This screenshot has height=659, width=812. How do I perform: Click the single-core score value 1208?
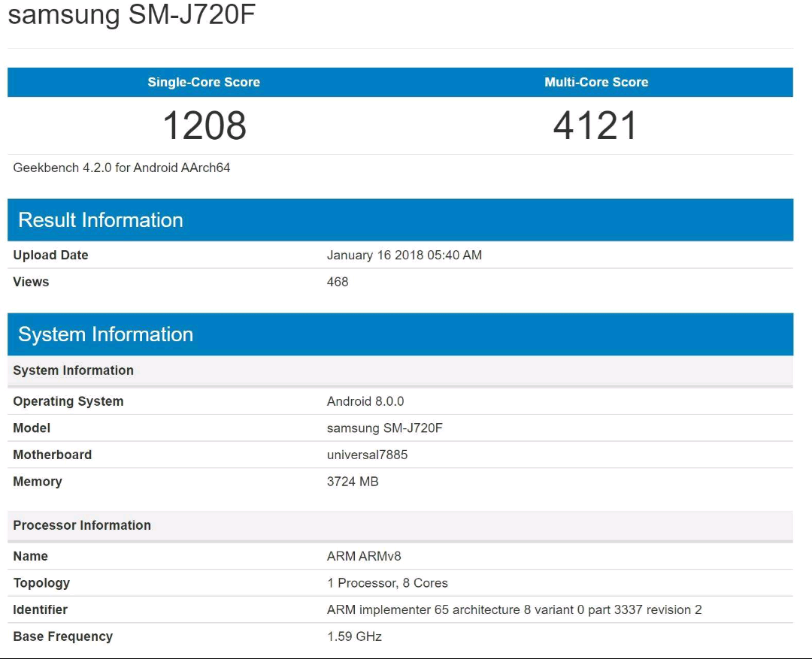coord(205,125)
